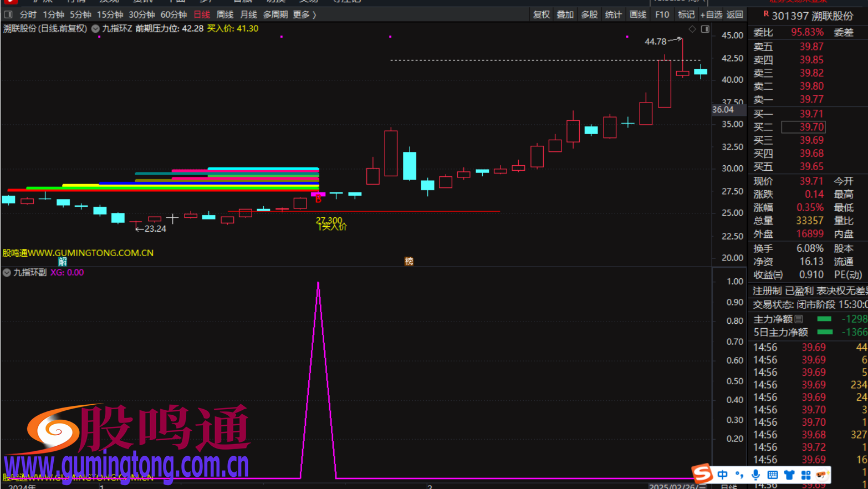This screenshot has width=868, height=489.
Task: Click the microphone voice input icon
Action: pos(755,475)
